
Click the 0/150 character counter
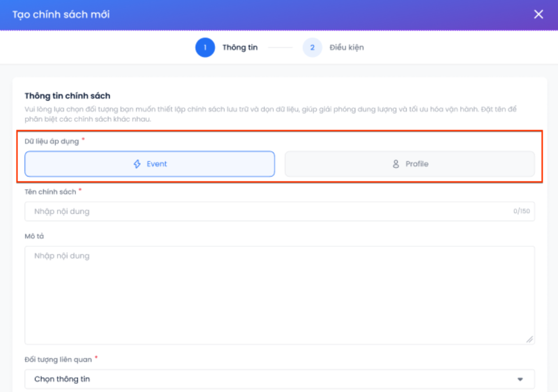(x=522, y=211)
